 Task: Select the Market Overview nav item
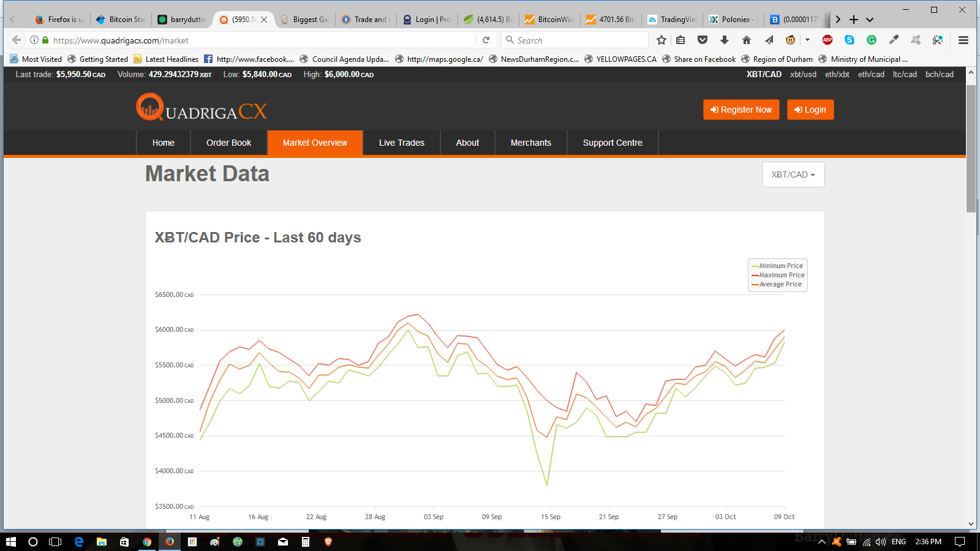[x=315, y=143]
